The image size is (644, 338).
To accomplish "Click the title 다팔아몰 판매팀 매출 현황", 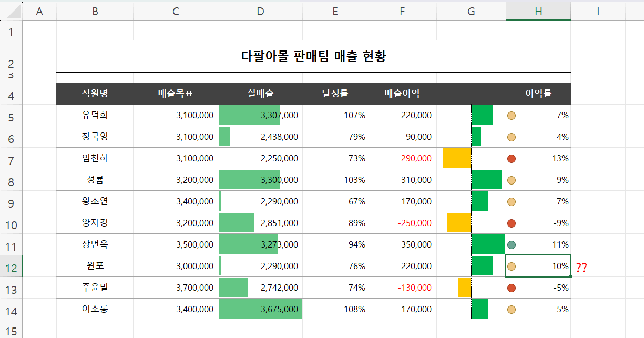I will tap(313, 56).
